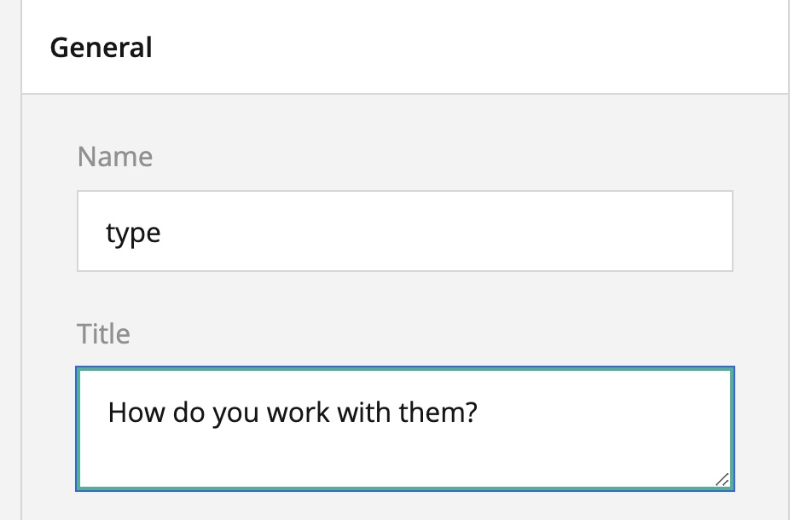Click the question mark ending Title text
812x520 pixels.
coord(472,413)
